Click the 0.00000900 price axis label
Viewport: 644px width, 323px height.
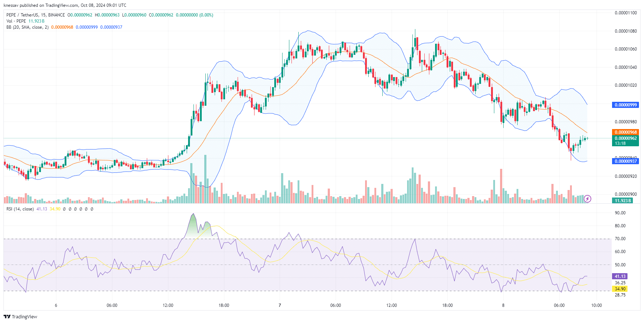pyautogui.click(x=626, y=194)
